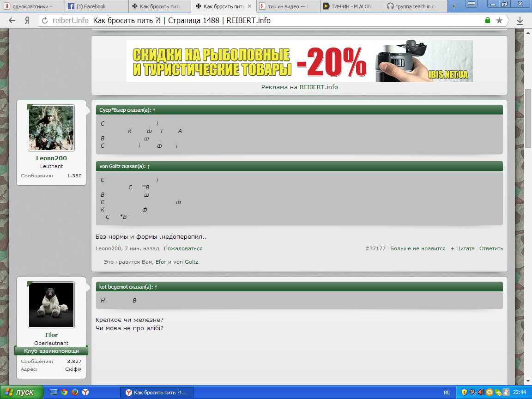Click Leonn200's message count 1.380
The height and width of the screenshot is (399, 532).
[74, 176]
